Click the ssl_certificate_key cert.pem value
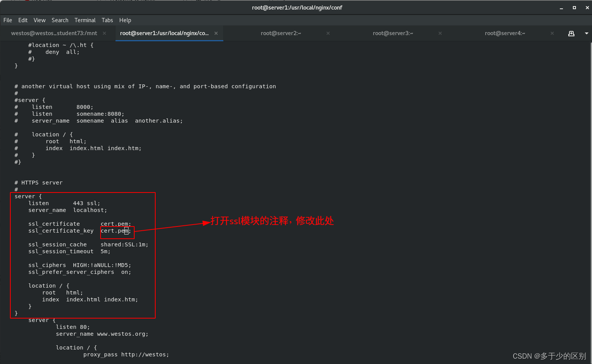Screen dimensions: 592x364 tap(116, 231)
